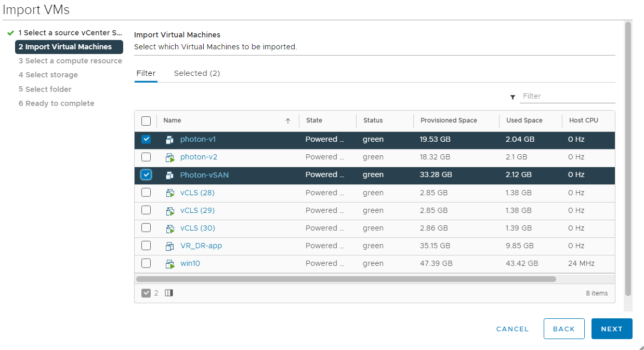Viewport: 644px width, 350px height.
Task: Go to step 1 Select a source vCenter
Action: 70,33
